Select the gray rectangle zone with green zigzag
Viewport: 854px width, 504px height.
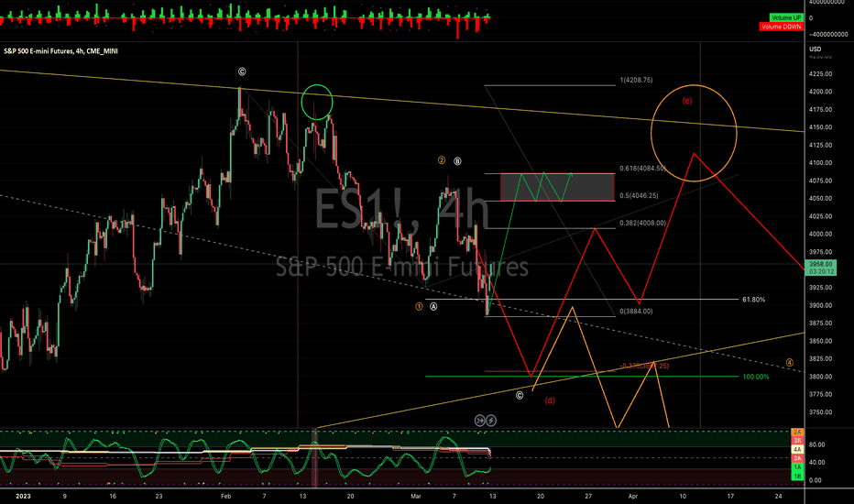click(558, 187)
